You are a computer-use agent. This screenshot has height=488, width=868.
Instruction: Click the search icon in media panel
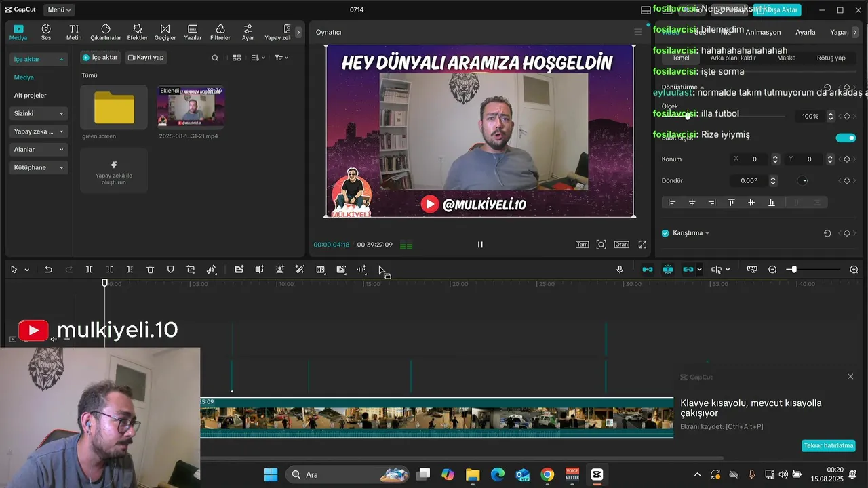pos(215,58)
